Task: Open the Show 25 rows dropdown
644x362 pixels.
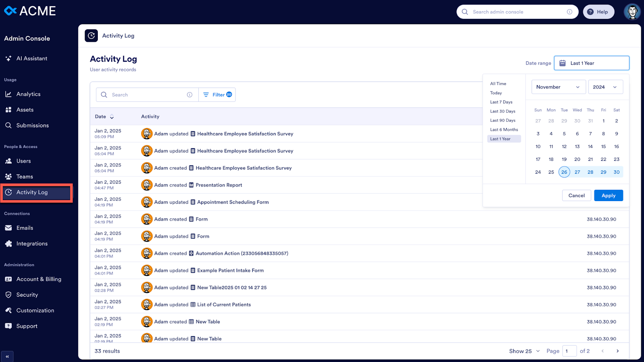Action: click(x=524, y=351)
